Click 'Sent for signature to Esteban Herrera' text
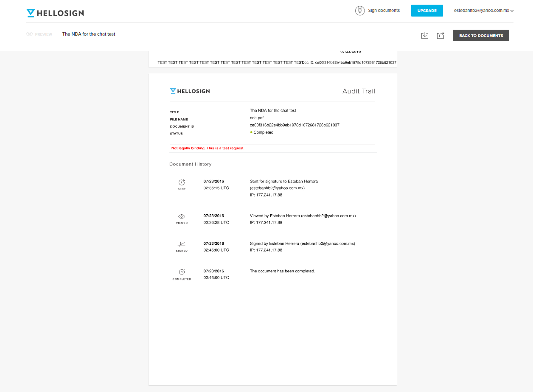Viewport: 533px width, 392px height. click(x=284, y=181)
